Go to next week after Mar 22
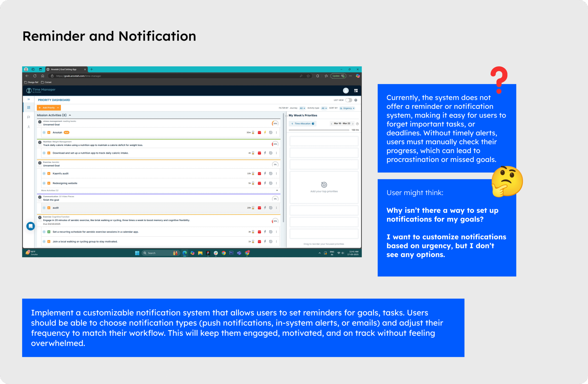Screen dimensions: 588x384 pyautogui.click(x=353, y=124)
